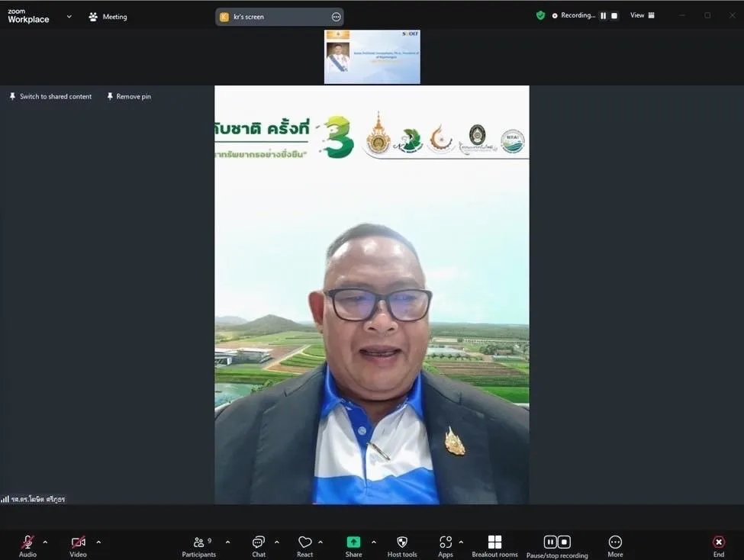Open the Apps panel
This screenshot has width=744, height=560.
[446, 542]
